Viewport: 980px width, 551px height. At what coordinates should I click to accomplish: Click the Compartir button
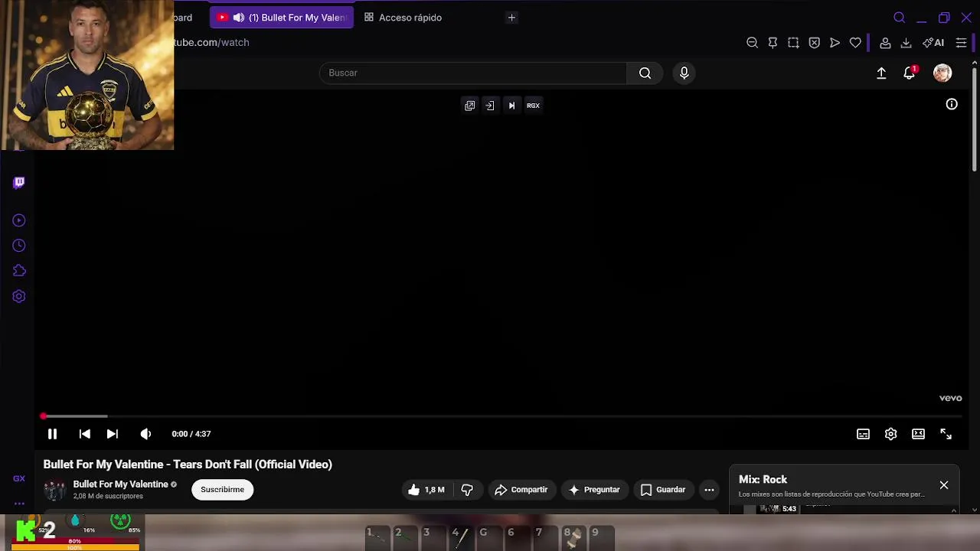[x=521, y=490]
